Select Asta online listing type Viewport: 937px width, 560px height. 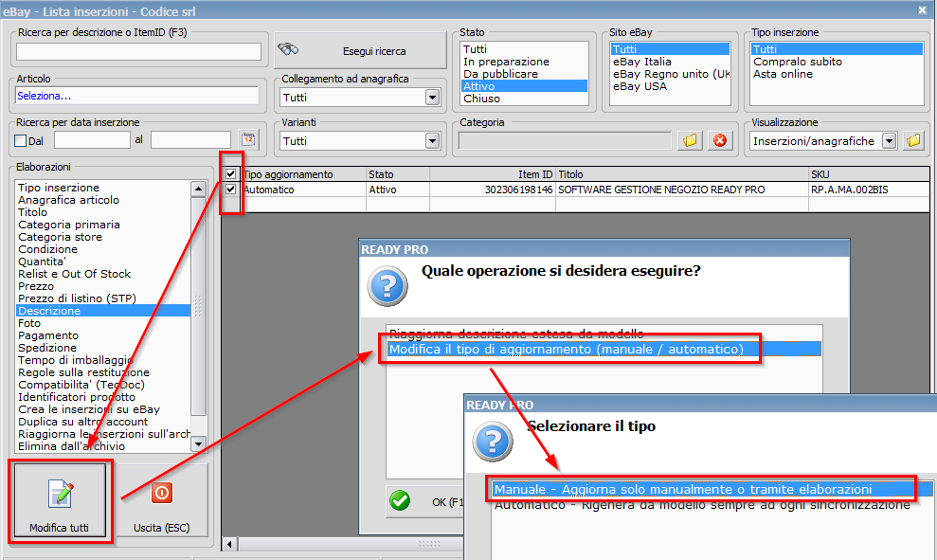[837, 74]
